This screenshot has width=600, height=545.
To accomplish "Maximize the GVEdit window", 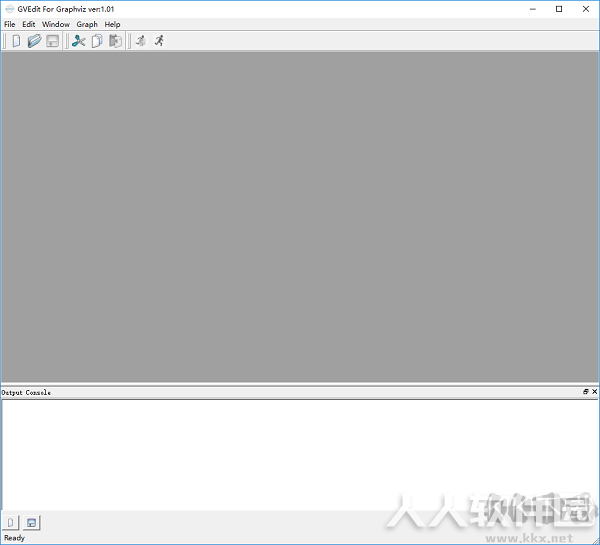I will point(559,9).
